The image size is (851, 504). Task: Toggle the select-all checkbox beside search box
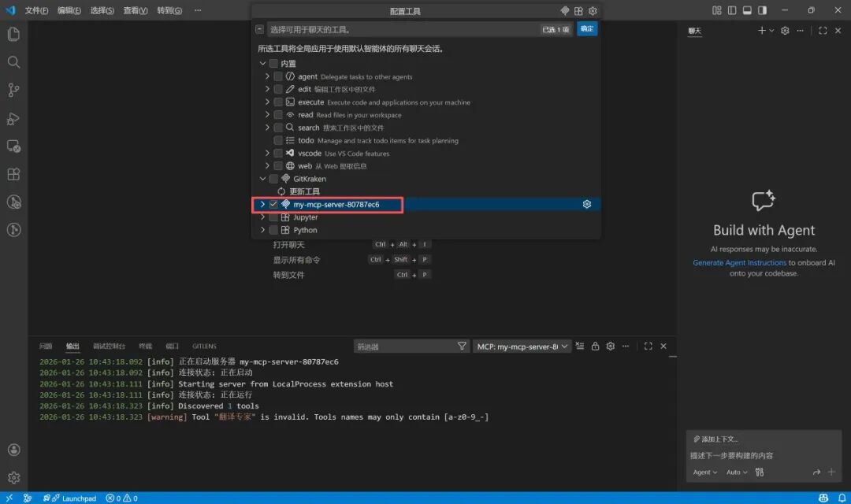[x=259, y=29]
